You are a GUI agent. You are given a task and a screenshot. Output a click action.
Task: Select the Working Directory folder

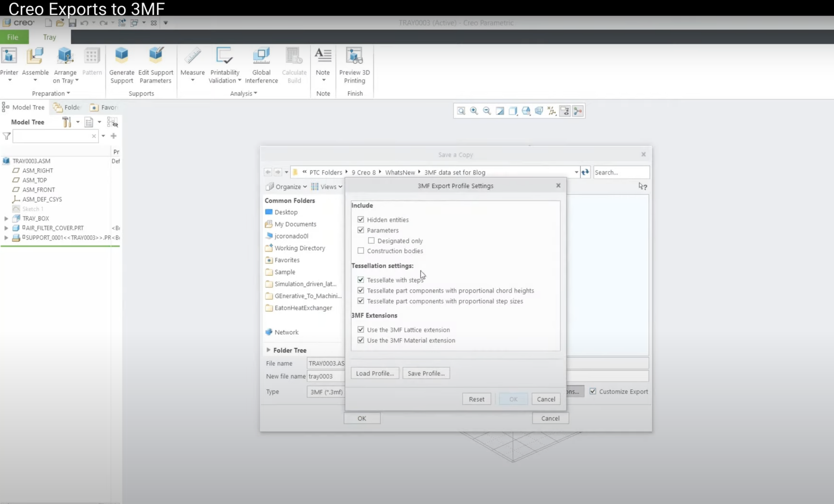(299, 248)
